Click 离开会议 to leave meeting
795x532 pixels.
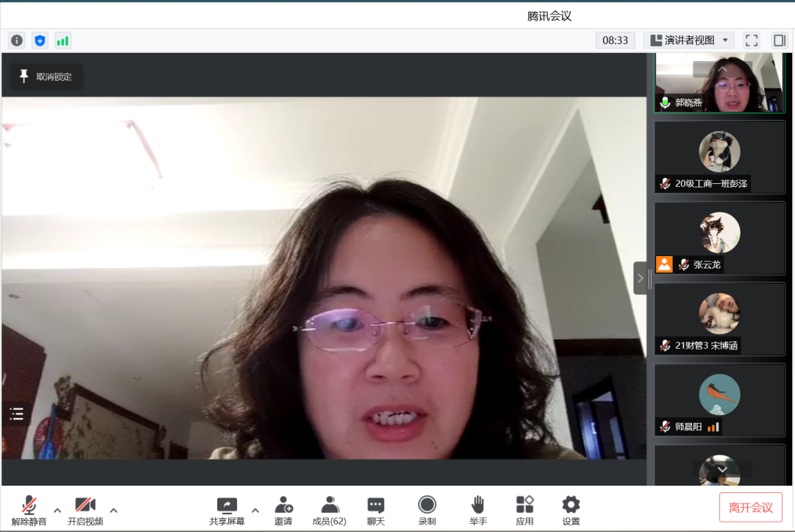pos(750,508)
